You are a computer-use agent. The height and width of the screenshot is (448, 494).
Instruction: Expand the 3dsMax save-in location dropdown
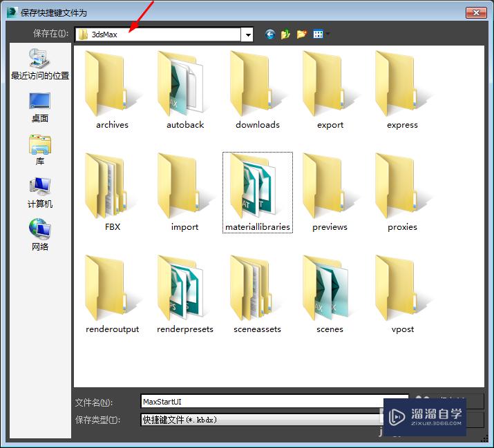pyautogui.click(x=248, y=35)
